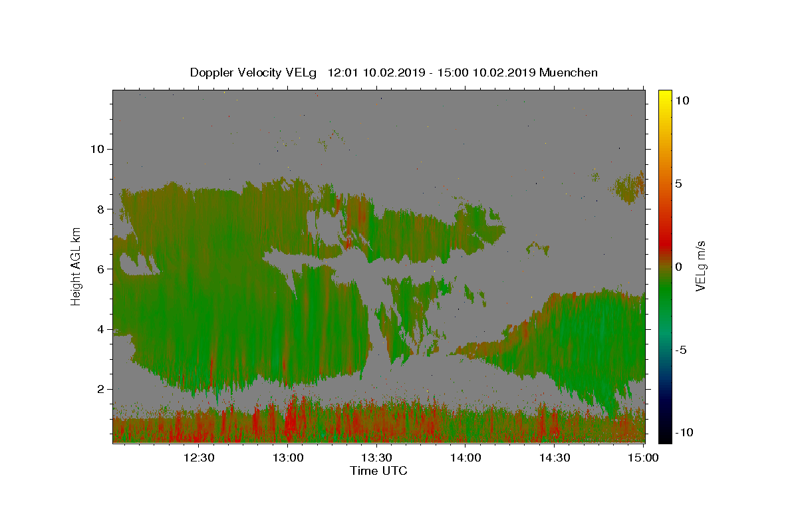Click the black bottom of the colorbar

665,438
